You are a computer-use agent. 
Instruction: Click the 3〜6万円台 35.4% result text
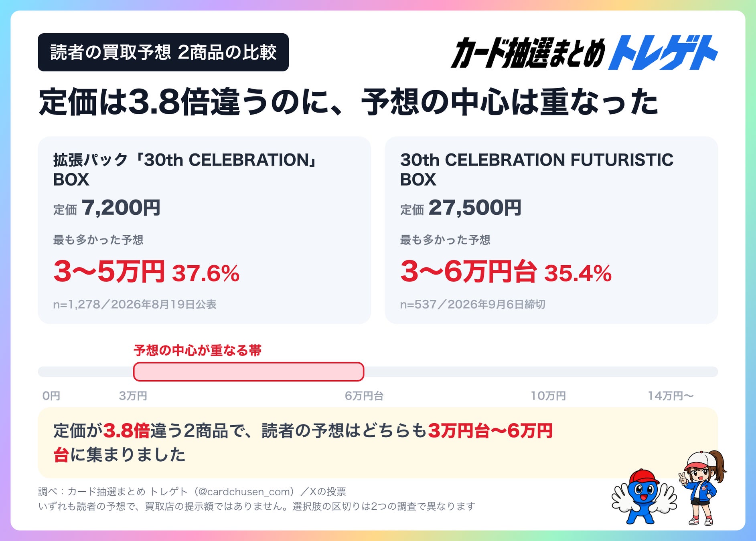tap(506, 272)
